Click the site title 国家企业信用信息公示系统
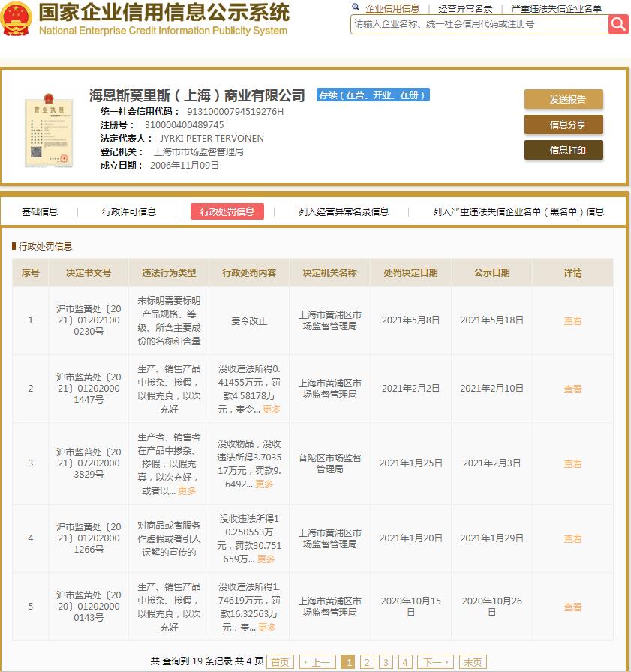The height and width of the screenshot is (672, 631). 164,12
